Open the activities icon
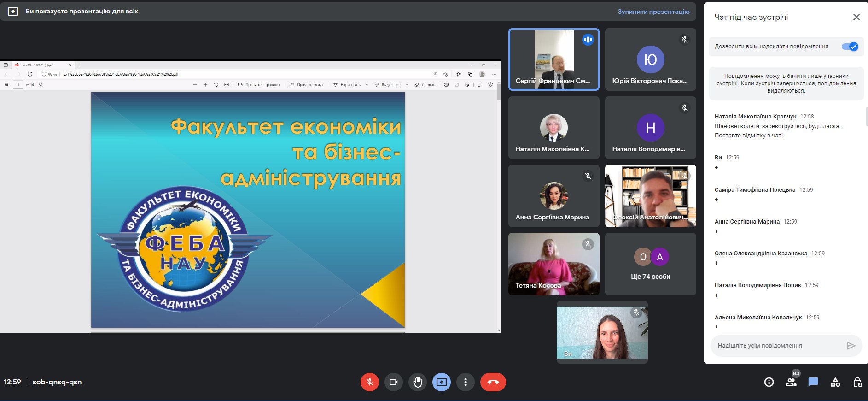Viewport: 868px width, 401px height. 835,382
